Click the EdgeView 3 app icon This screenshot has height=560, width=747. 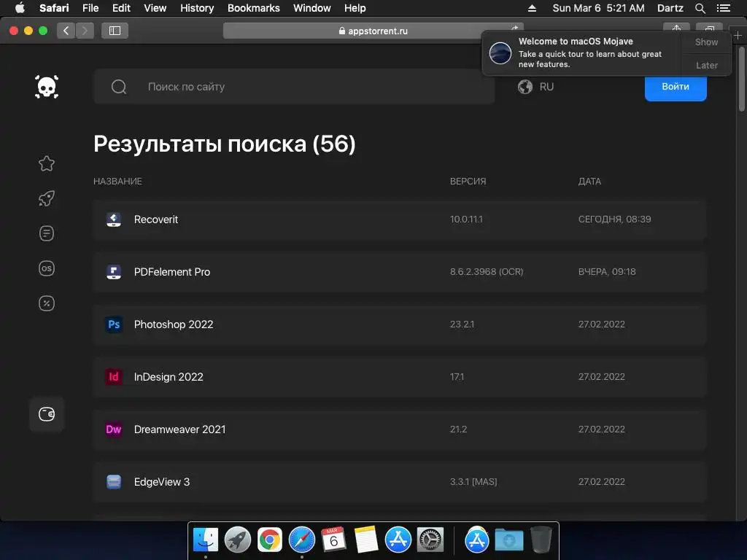click(113, 482)
